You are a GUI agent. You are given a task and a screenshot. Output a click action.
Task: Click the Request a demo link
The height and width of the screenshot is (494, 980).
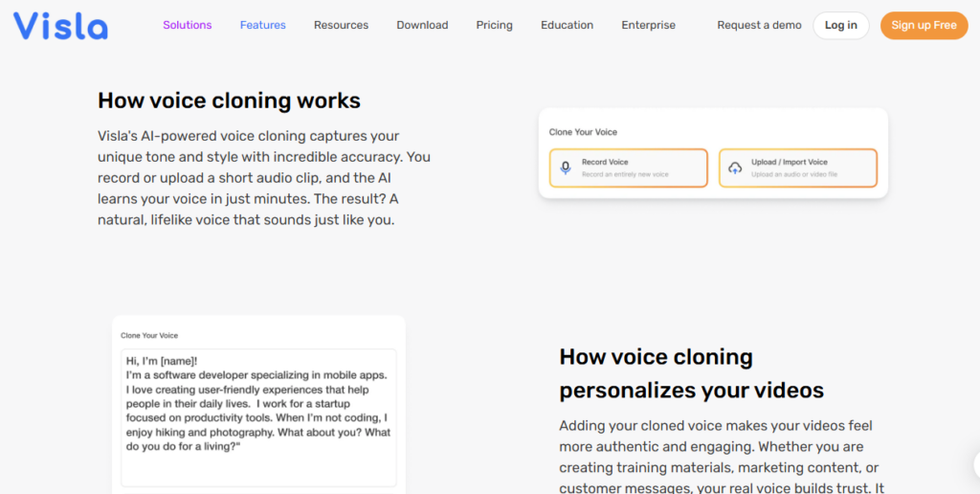point(759,25)
